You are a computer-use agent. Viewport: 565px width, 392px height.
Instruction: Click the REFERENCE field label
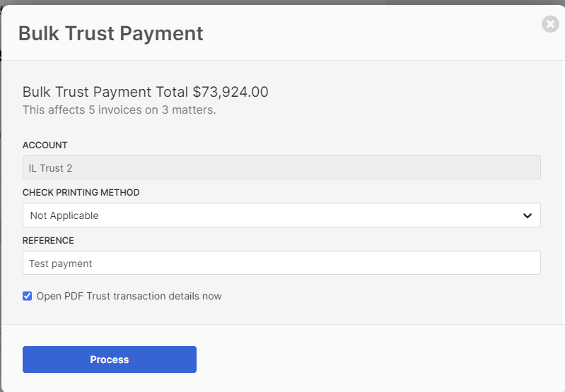[x=48, y=240]
